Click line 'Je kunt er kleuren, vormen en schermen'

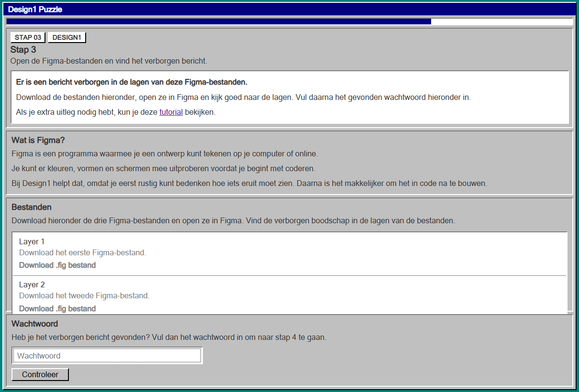163,169
